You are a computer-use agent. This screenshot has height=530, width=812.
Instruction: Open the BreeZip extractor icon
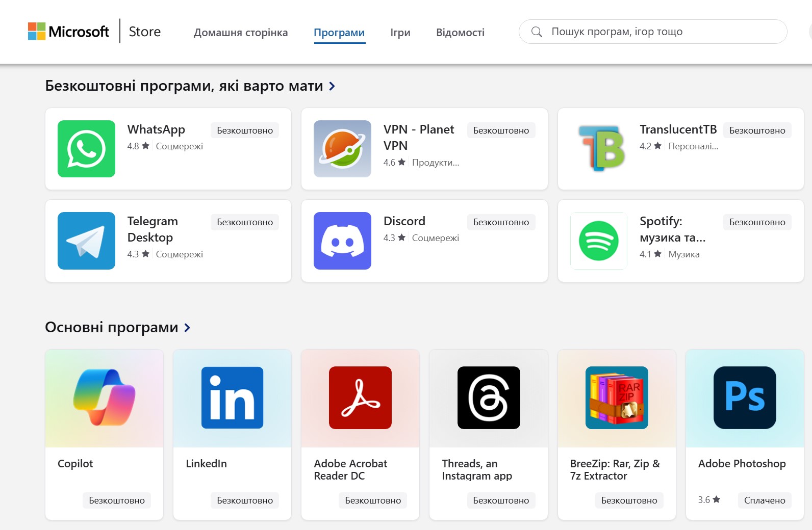pos(616,398)
